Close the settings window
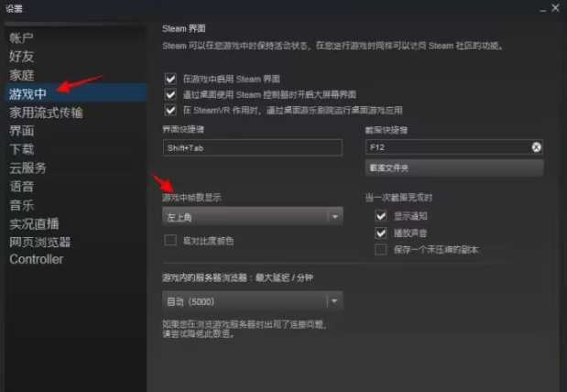The image size is (567, 392). (x=555, y=8)
